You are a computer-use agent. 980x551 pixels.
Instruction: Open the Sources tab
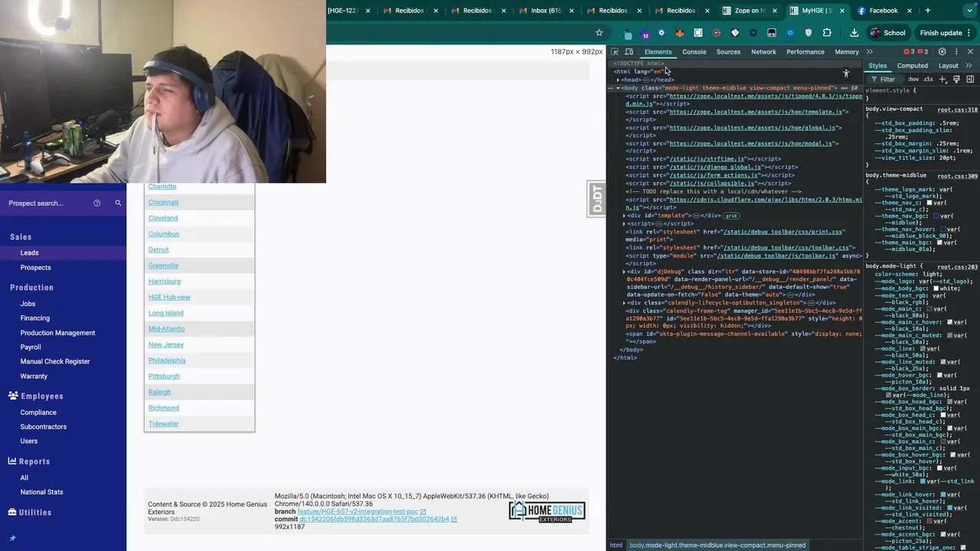click(728, 52)
